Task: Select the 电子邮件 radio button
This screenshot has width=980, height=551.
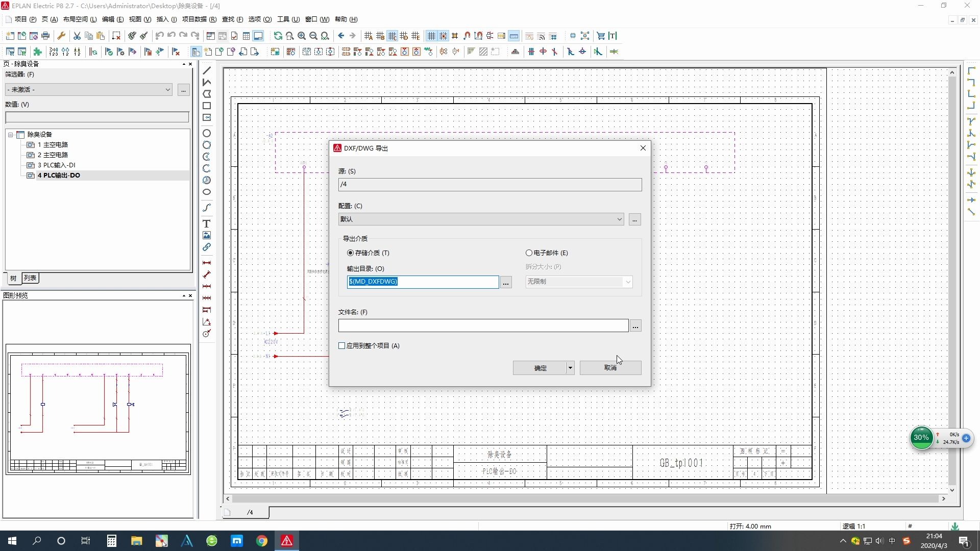Action: pyautogui.click(x=529, y=253)
